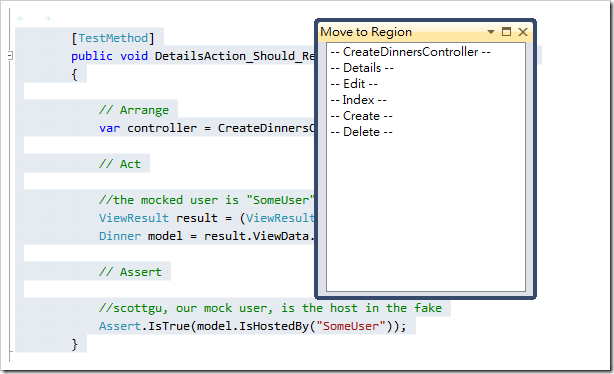The width and height of the screenshot is (614, 374).
Task: Click the red "SomeUser" string literal
Action: [x=347, y=326]
